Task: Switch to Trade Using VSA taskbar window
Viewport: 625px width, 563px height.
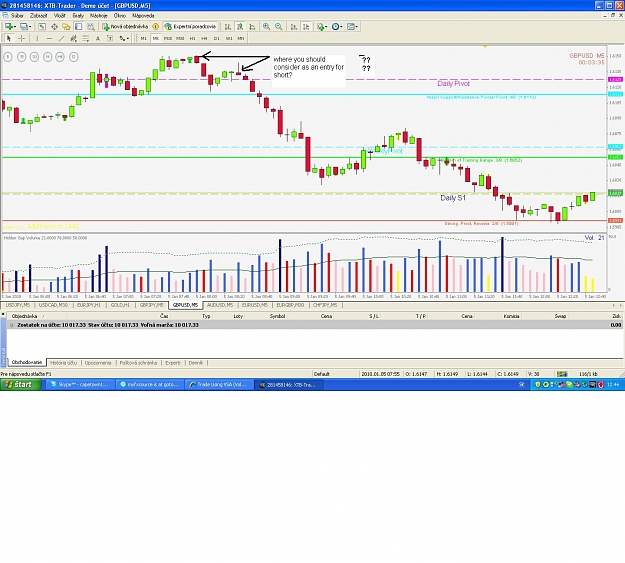Action: pos(219,385)
